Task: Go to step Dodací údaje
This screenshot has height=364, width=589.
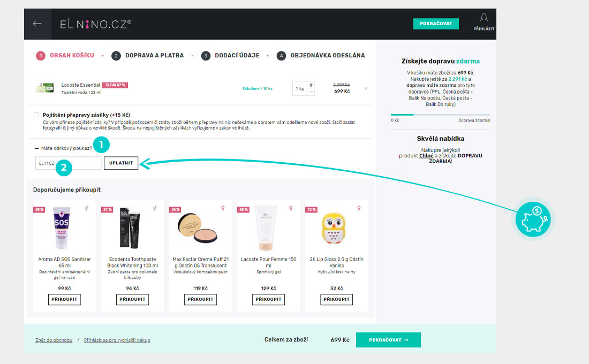Action: point(230,56)
